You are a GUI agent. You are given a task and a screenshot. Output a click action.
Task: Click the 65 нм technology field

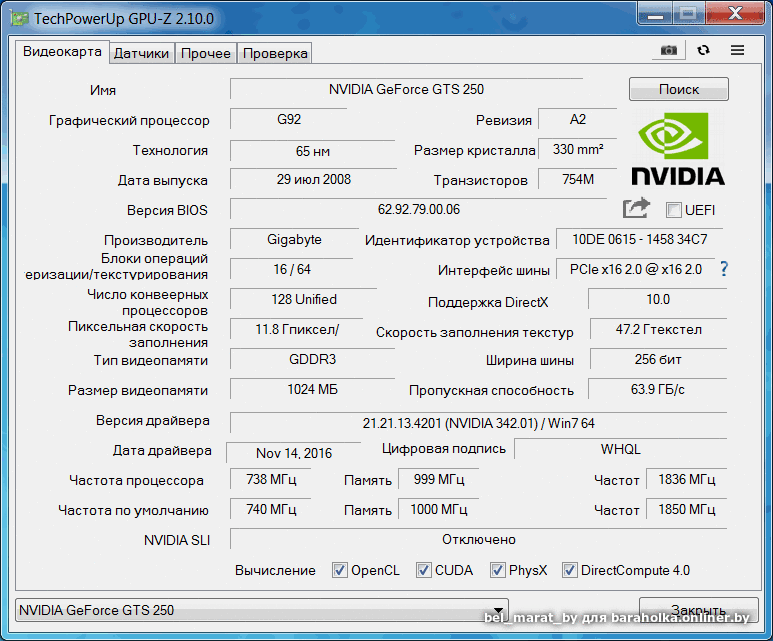pyautogui.click(x=313, y=151)
